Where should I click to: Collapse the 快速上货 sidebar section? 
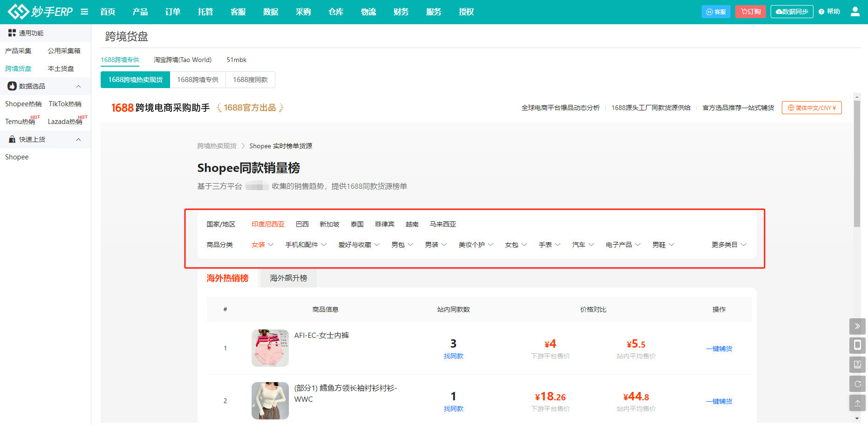click(78, 139)
